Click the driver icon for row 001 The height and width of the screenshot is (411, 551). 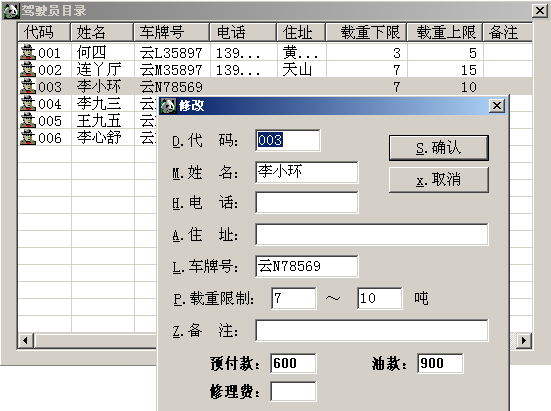tap(28, 52)
